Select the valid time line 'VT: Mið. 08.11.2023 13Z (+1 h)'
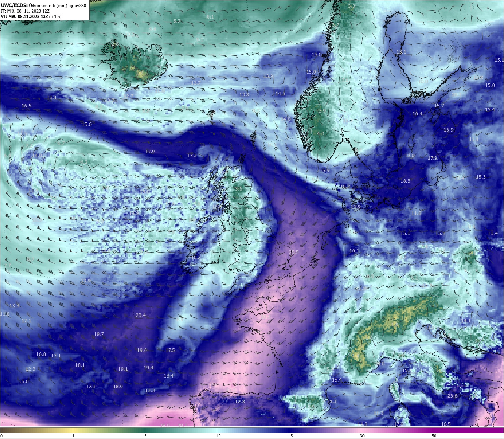The width and height of the screenshot is (504, 439). [31, 17]
